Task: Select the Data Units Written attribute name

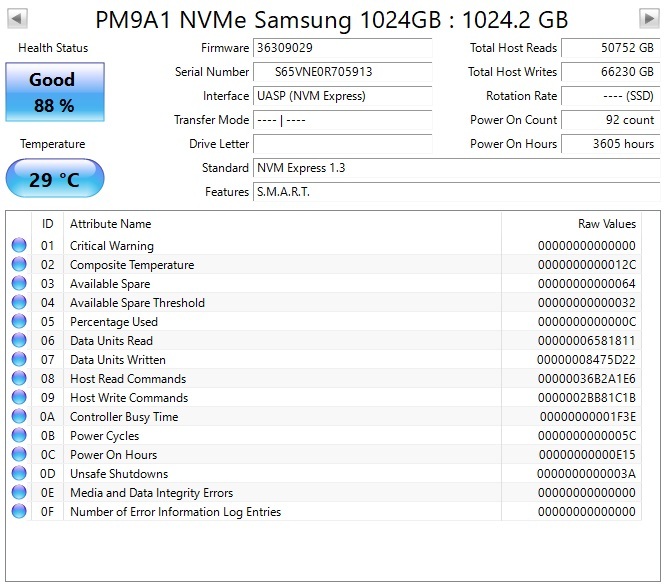Action: pos(117,360)
